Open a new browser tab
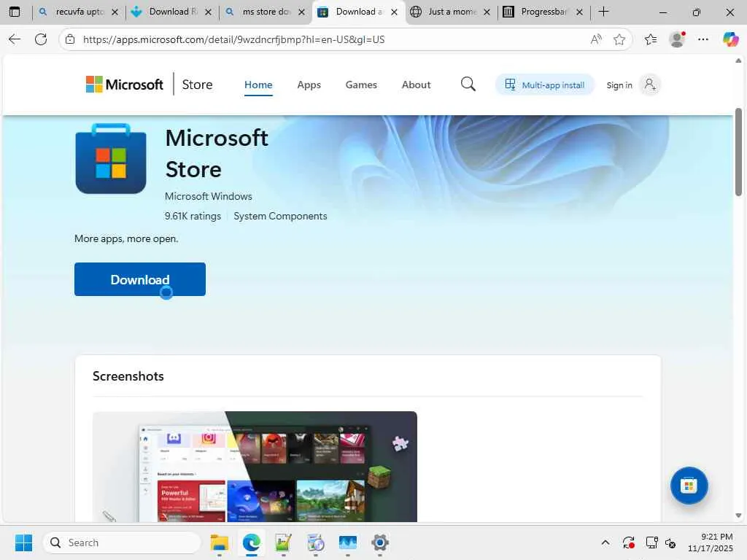The height and width of the screenshot is (560, 747). [x=603, y=12]
